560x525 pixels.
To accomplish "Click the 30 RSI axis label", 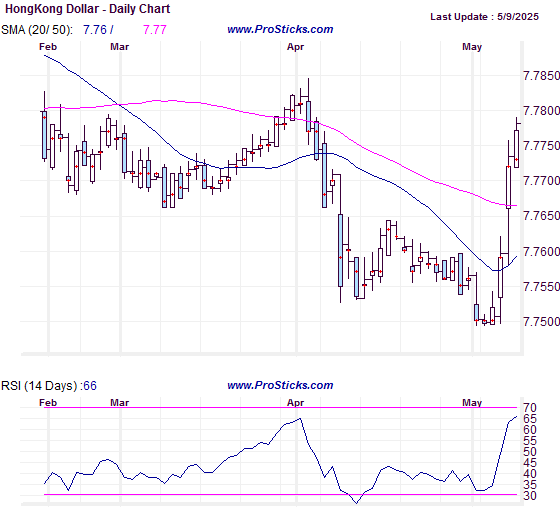I will [530, 496].
